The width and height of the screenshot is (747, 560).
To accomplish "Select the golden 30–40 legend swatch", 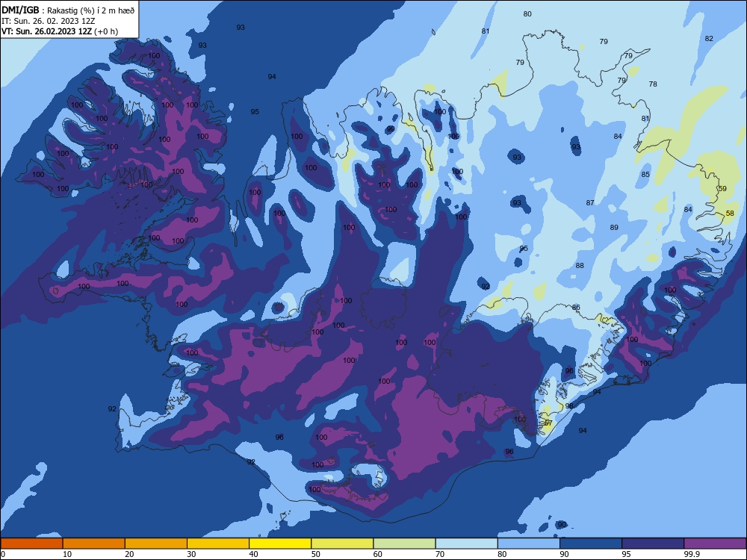I will [x=218, y=544].
